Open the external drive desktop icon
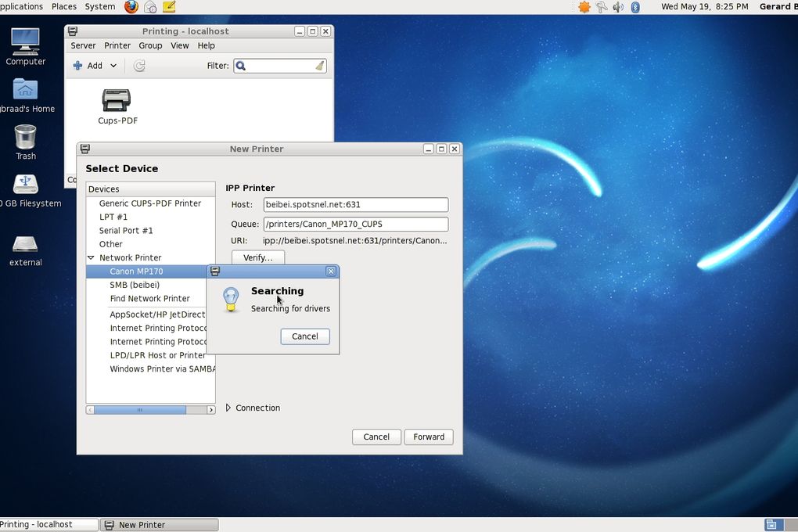This screenshot has width=798, height=532. 26,250
